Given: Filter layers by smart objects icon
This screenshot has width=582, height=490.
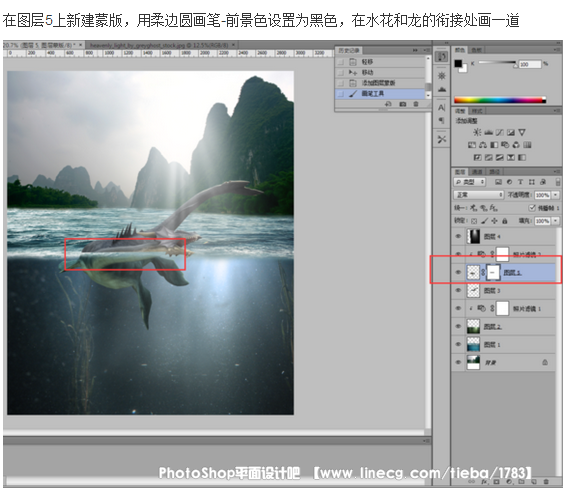Looking at the screenshot, I should point(543,182).
